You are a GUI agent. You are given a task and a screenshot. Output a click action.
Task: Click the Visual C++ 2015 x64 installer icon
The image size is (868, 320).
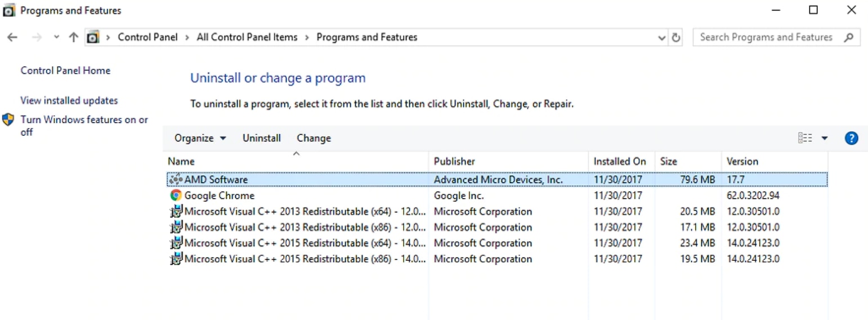(x=176, y=243)
